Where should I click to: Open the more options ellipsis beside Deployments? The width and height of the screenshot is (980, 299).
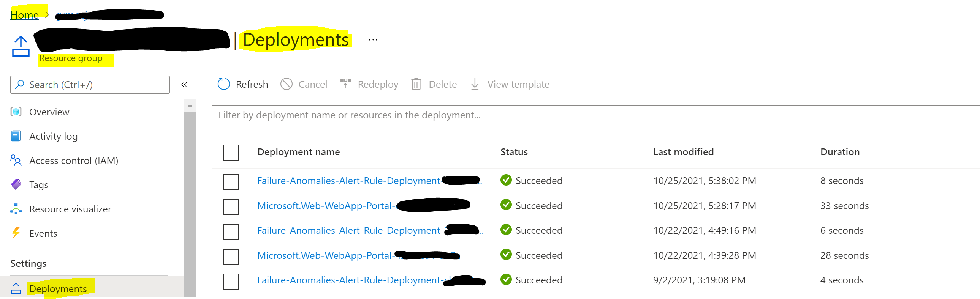[373, 40]
